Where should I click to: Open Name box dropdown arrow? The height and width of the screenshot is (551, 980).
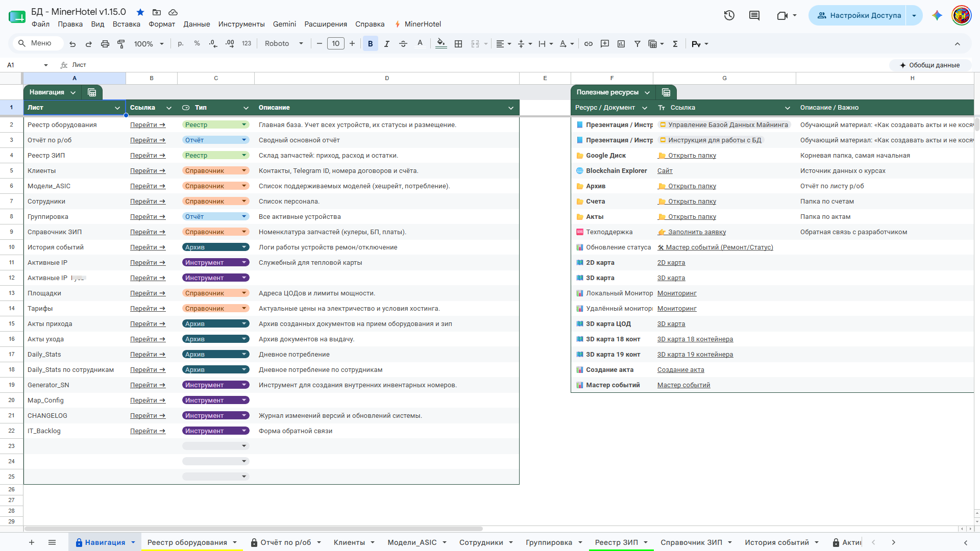(x=46, y=65)
